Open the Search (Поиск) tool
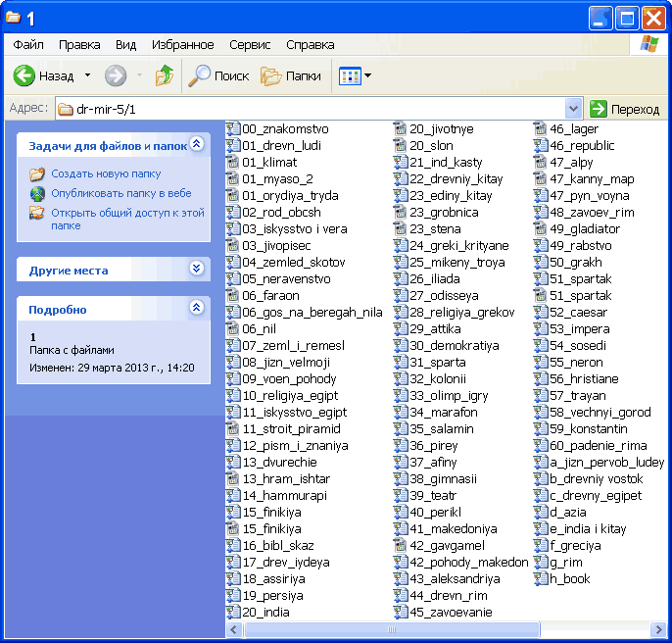The width and height of the screenshot is (672, 643). click(219, 75)
